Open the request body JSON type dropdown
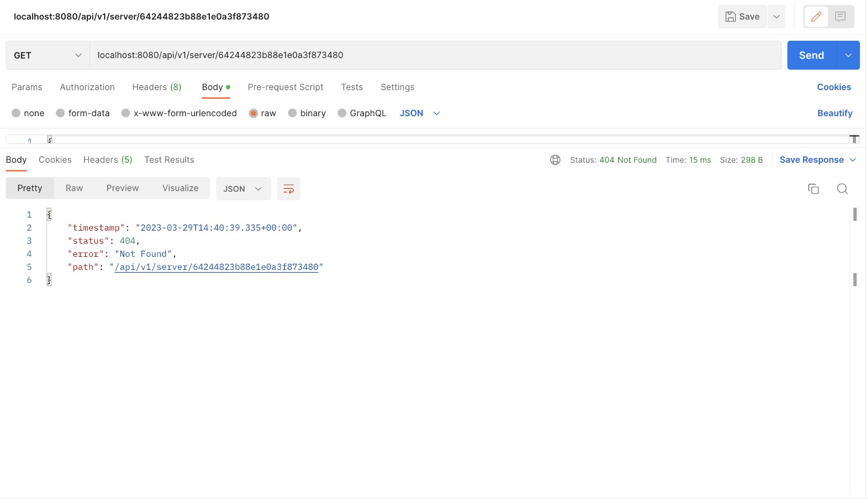The width and height of the screenshot is (868, 499). coord(420,113)
